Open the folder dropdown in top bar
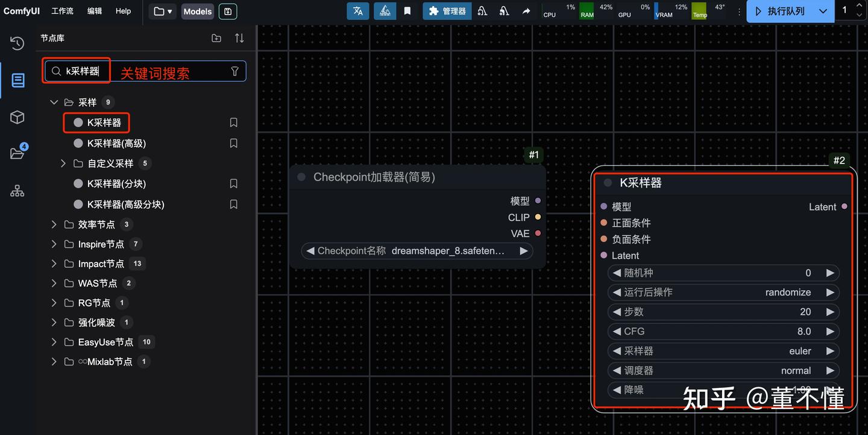The image size is (868, 435). point(163,11)
